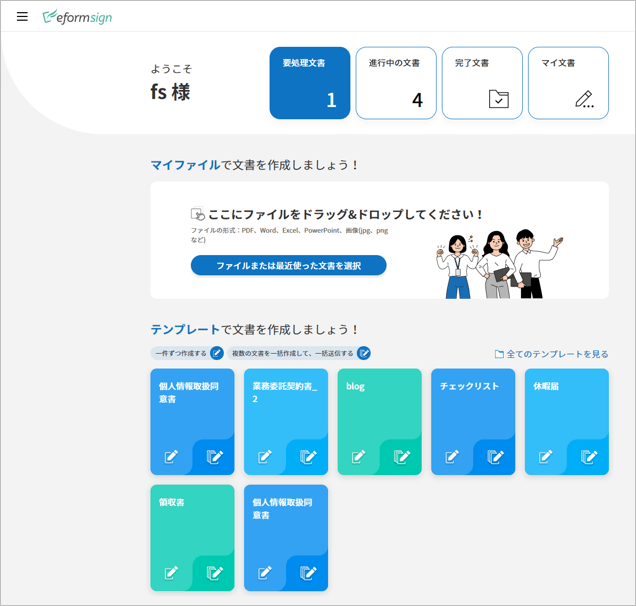Screen dimensions: 636x606
Task: Click the 一件ずつ作成する legend pencil icon
Action: [x=217, y=353]
